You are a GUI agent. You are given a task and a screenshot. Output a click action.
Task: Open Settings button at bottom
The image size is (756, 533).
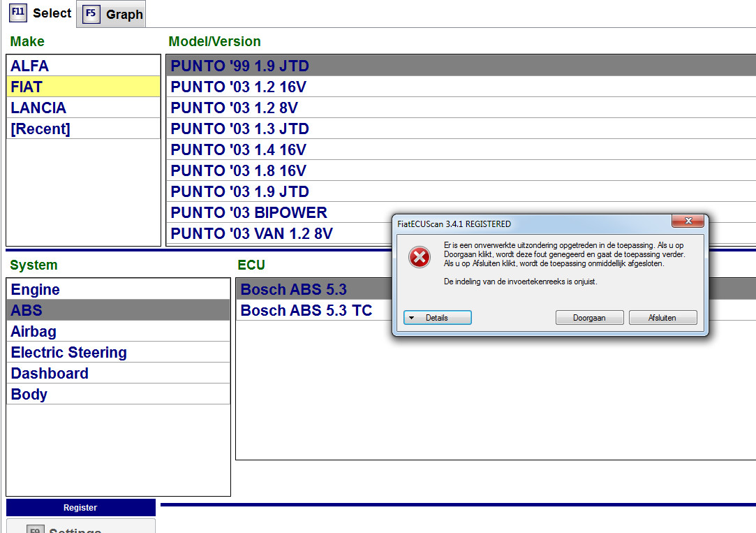80,527
